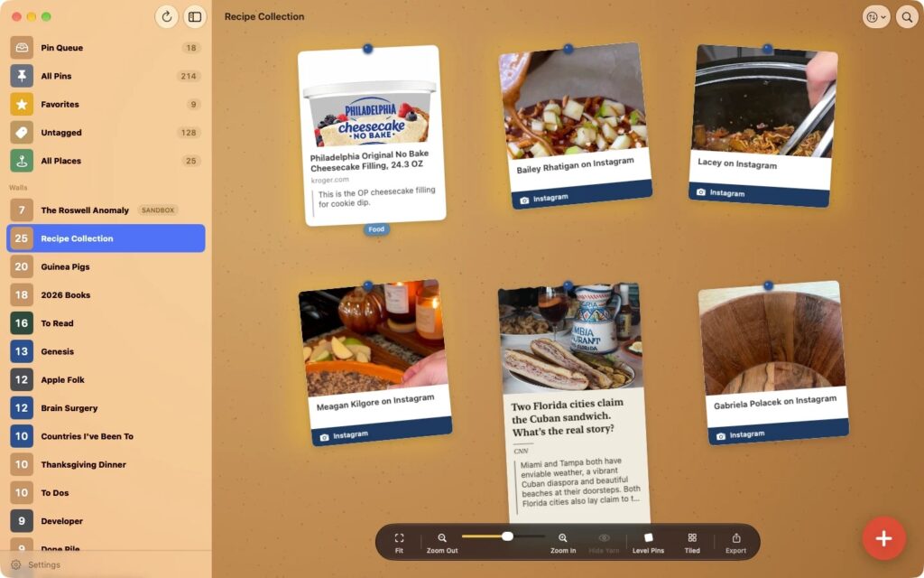This screenshot has width=924, height=578.
Task: Switch to Tiled layout
Action: click(692, 543)
